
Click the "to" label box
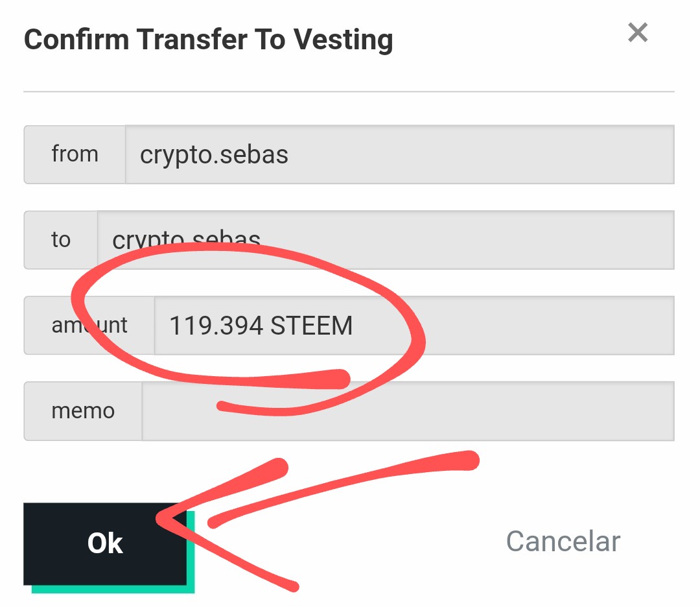coord(61,240)
